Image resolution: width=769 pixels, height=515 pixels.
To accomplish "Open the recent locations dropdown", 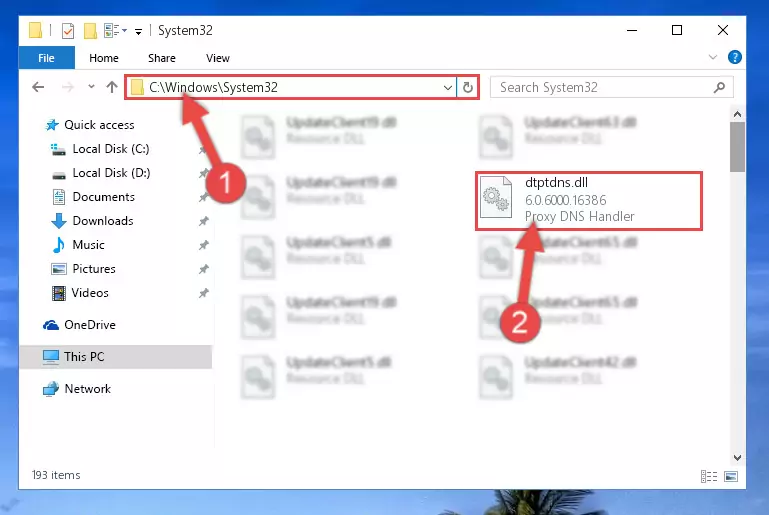I will click(91, 87).
